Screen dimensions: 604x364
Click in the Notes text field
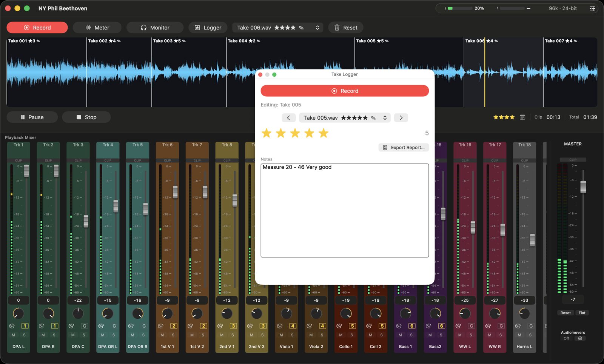click(345, 210)
